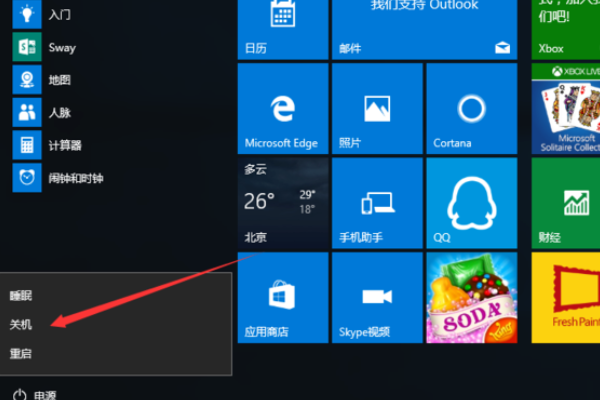Click the 计算器 text label
This screenshot has height=400, width=600.
tap(65, 145)
